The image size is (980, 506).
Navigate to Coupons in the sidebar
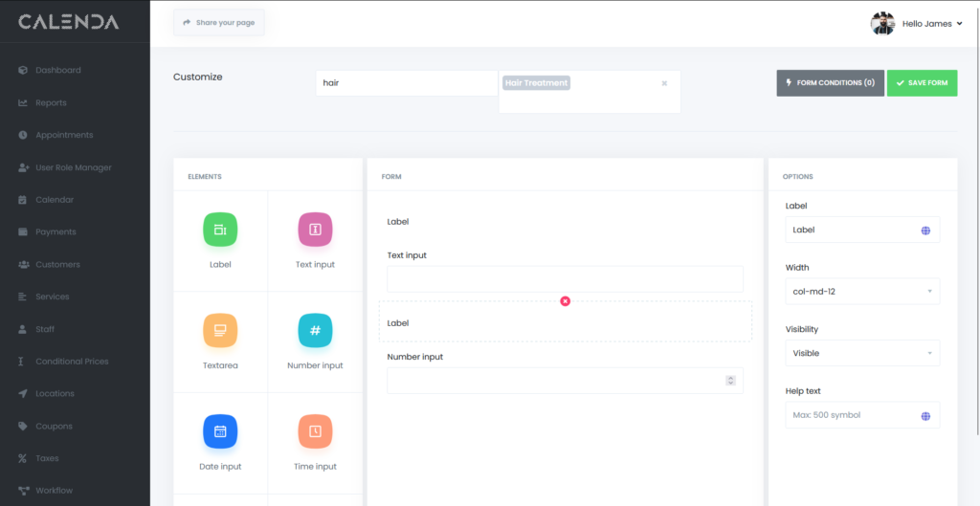54,426
